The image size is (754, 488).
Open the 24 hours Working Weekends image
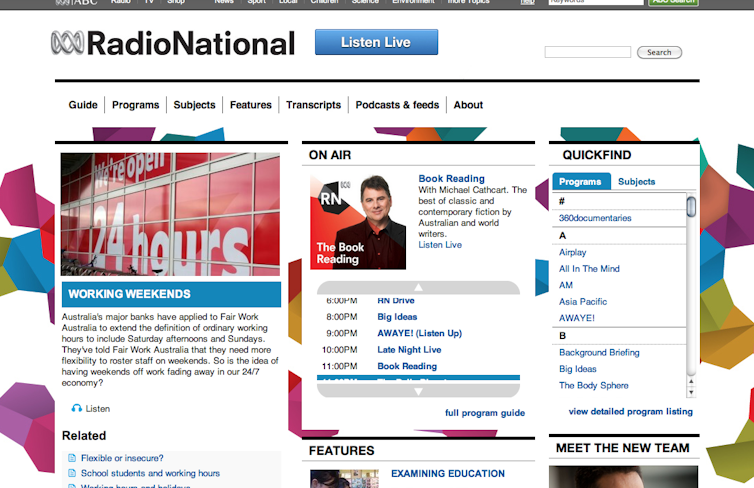pyautogui.click(x=170, y=214)
